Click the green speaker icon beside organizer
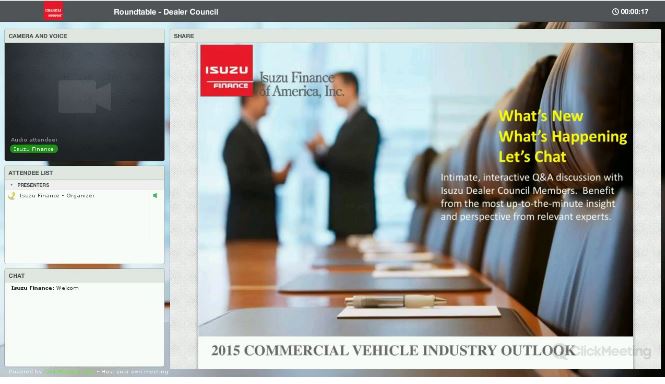The width and height of the screenshot is (665, 384). [155, 196]
